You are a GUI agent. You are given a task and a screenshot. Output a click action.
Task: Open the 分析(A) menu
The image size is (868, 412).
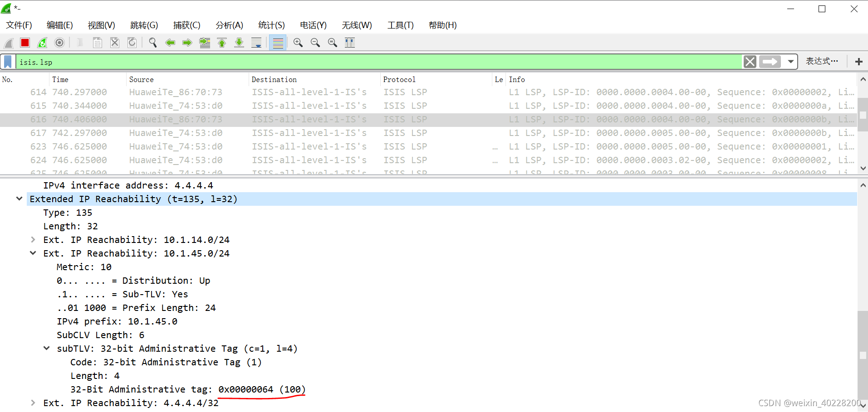pyautogui.click(x=230, y=25)
